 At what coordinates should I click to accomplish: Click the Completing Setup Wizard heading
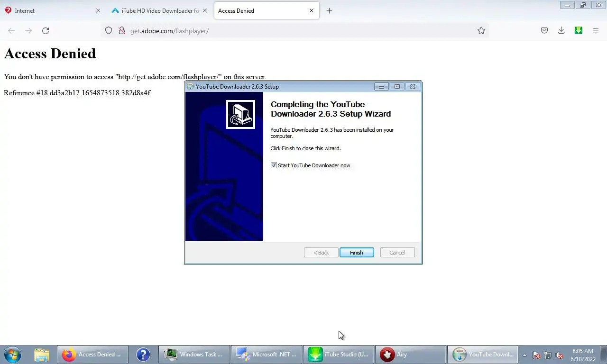[x=331, y=109]
